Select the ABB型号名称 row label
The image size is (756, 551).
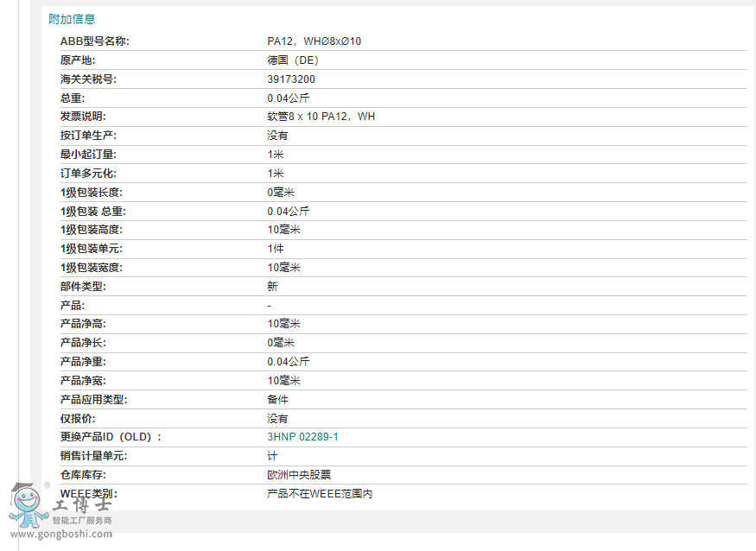point(95,41)
